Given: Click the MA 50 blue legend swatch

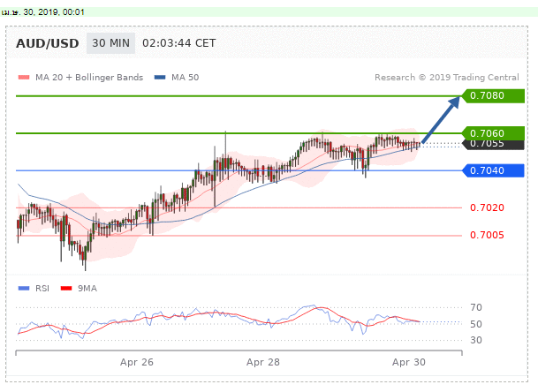Looking at the screenshot, I should 160,77.
